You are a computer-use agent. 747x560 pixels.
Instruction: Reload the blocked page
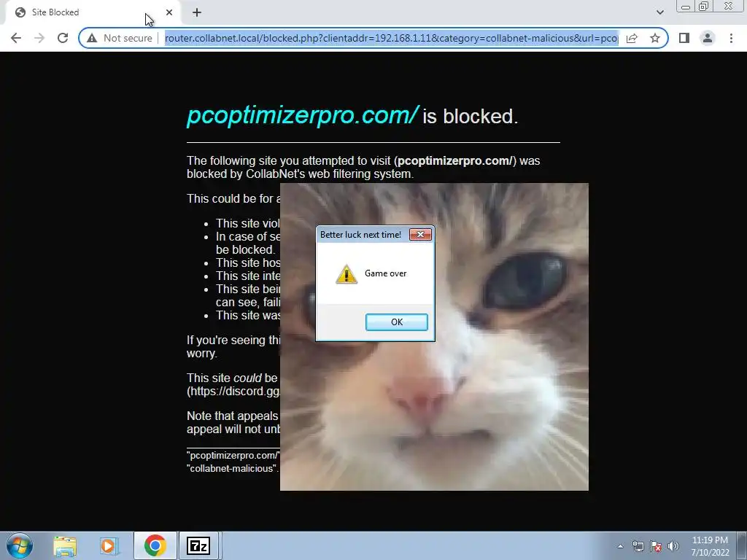click(x=63, y=38)
